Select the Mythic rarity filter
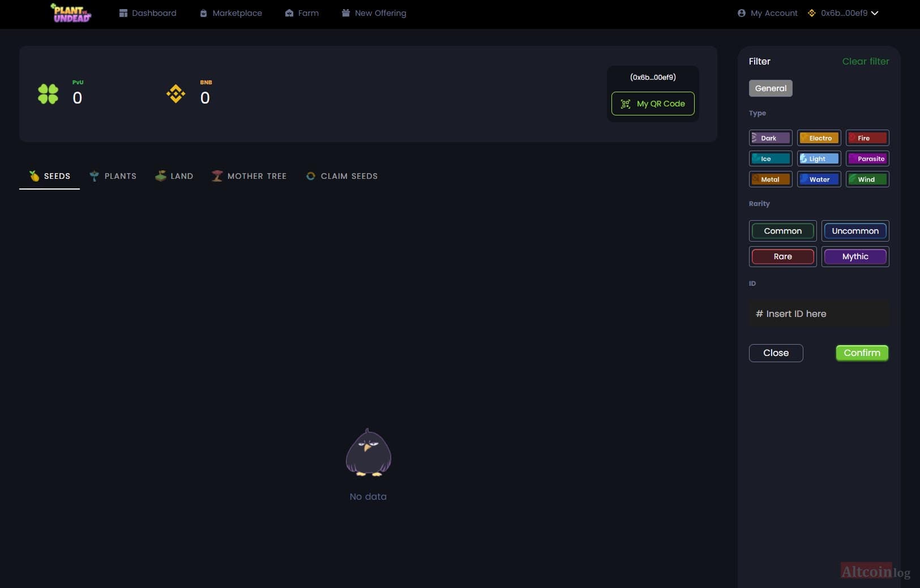The height and width of the screenshot is (588, 920). (855, 256)
